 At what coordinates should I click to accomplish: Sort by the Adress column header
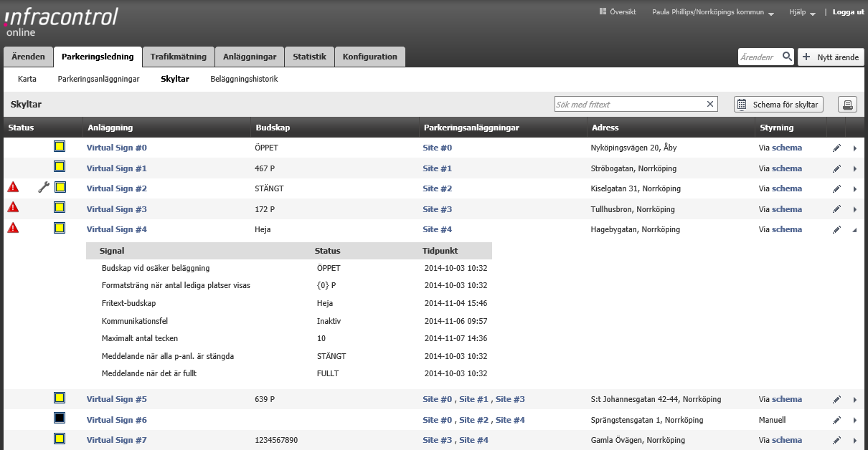point(605,128)
